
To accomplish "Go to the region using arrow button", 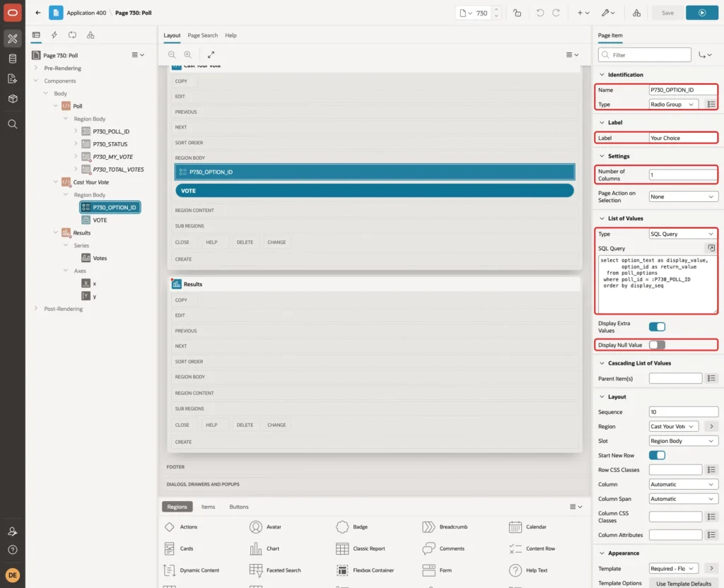I will 711,426.
